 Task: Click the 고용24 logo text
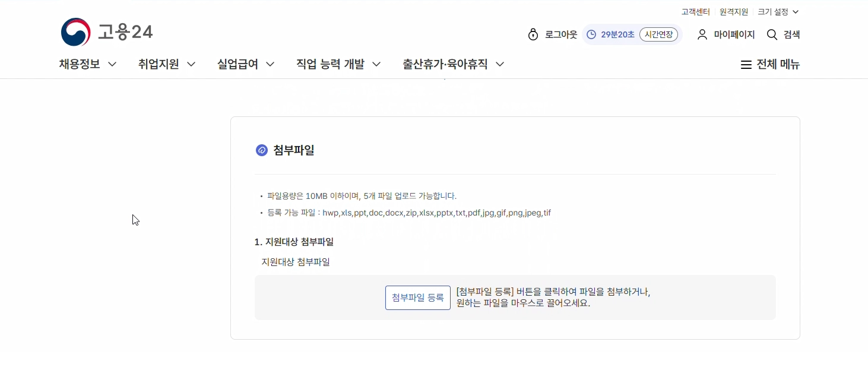(x=125, y=32)
